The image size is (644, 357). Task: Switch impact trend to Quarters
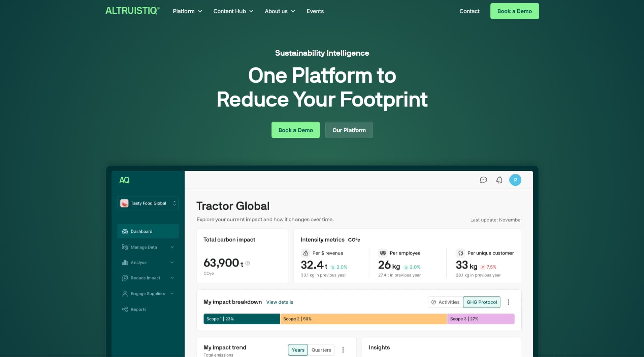[x=321, y=350]
